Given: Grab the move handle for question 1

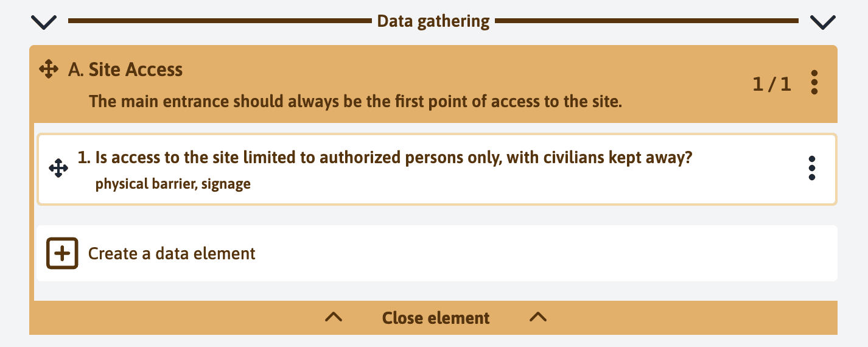Looking at the screenshot, I should point(58,168).
